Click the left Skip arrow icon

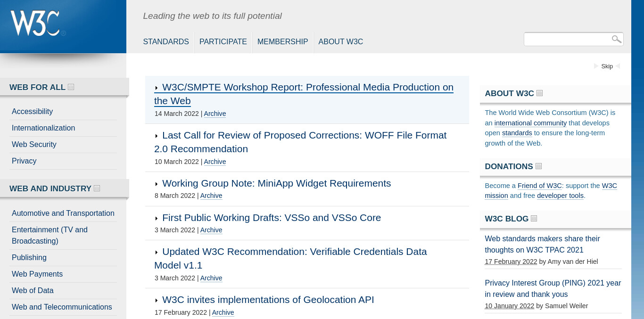596,66
